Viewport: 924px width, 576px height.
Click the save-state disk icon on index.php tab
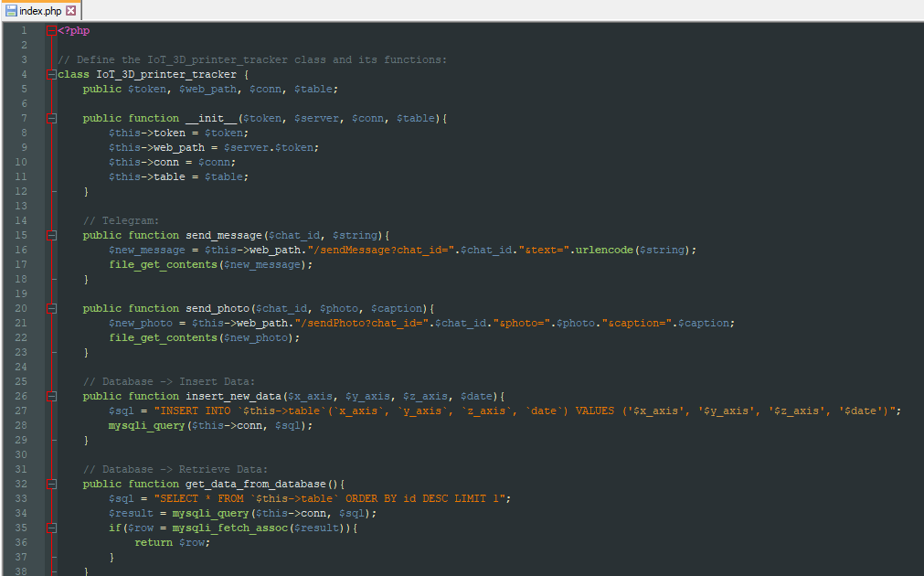click(x=12, y=10)
